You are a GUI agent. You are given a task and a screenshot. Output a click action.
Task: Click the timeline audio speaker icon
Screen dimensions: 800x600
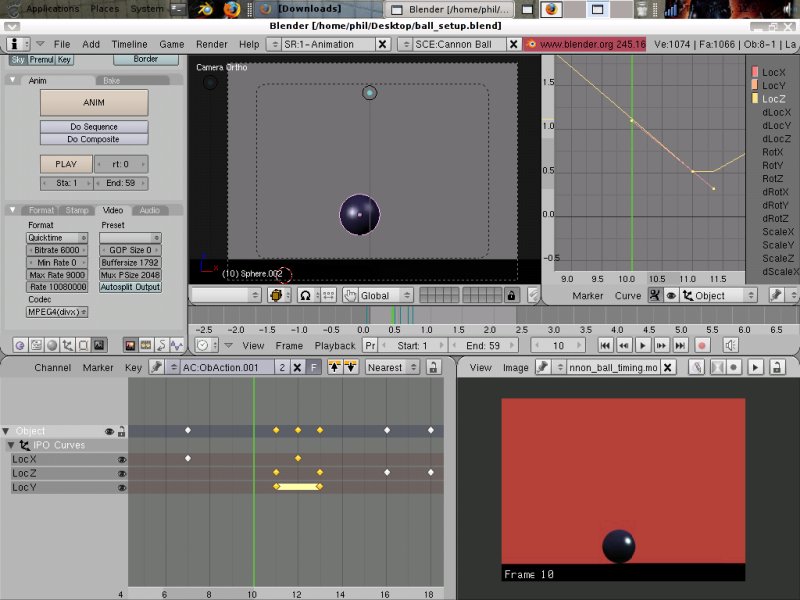coord(730,345)
